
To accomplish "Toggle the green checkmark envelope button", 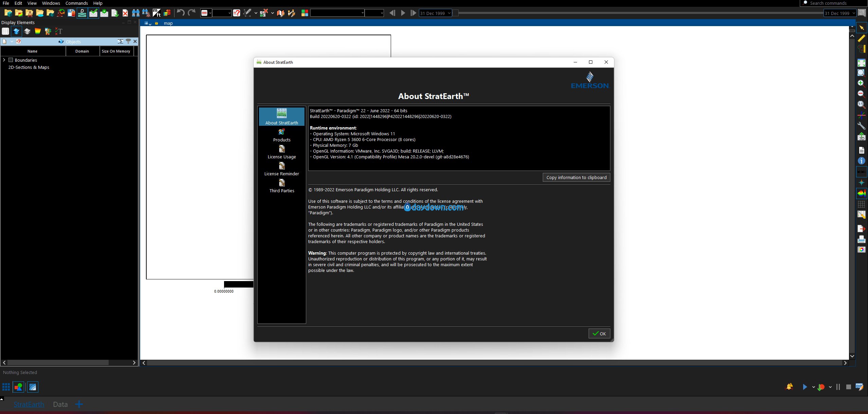I will pyautogui.click(x=93, y=13).
